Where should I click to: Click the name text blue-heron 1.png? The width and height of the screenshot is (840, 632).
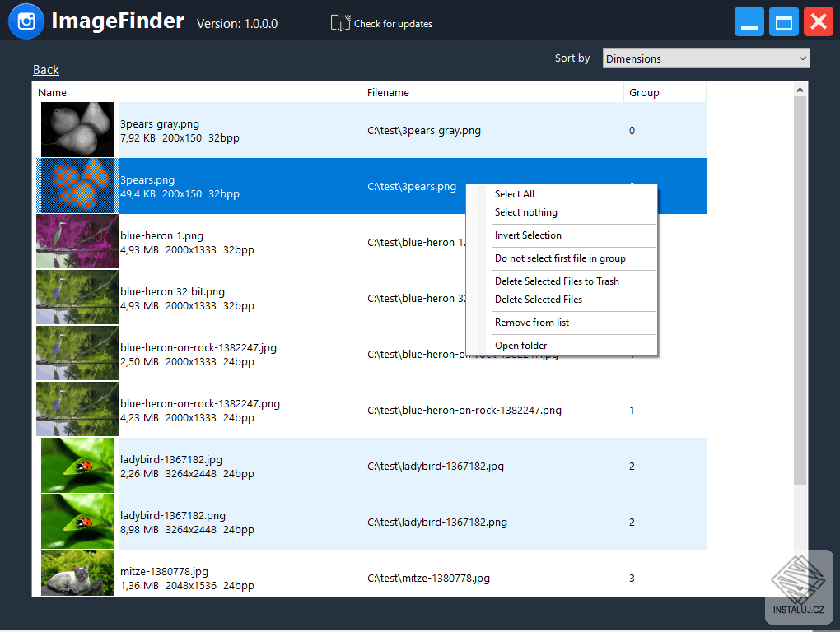pos(161,236)
